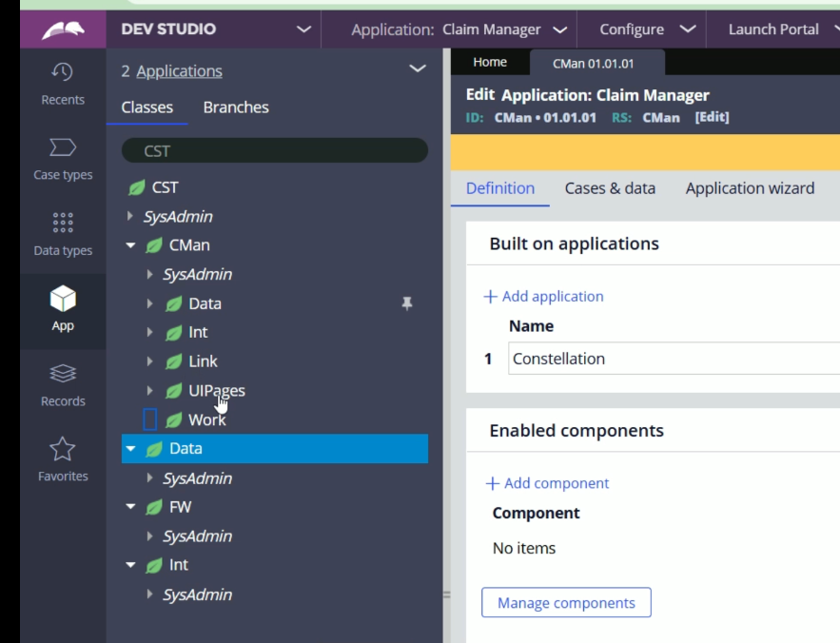Click the Applications link
The height and width of the screenshot is (643, 840).
click(179, 70)
